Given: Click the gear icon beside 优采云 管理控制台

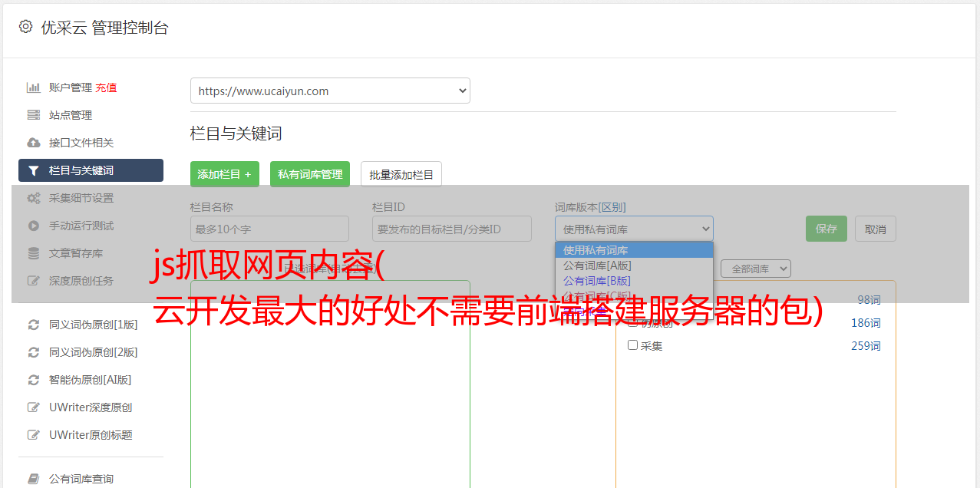Looking at the screenshot, I should pyautogui.click(x=25, y=27).
